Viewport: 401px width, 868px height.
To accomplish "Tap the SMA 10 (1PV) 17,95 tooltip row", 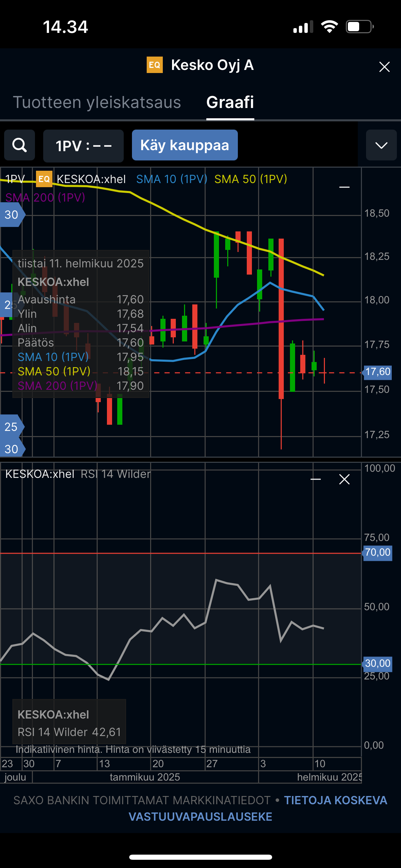I will (x=81, y=357).
